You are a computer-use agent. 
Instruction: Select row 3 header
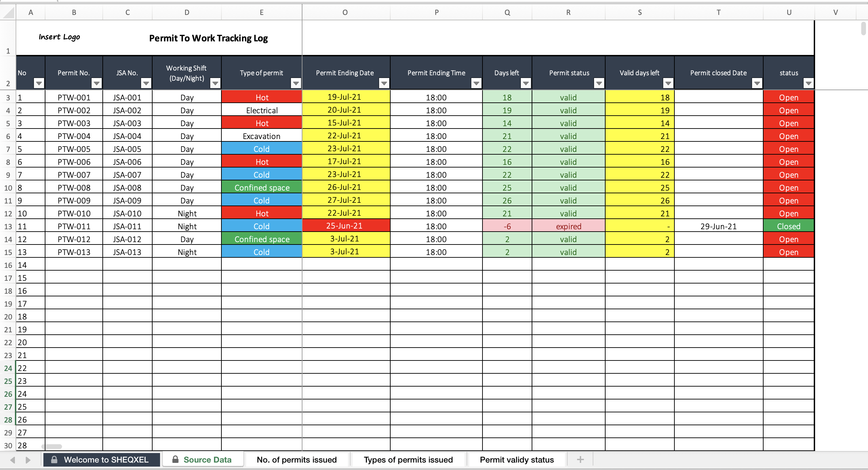coord(8,98)
